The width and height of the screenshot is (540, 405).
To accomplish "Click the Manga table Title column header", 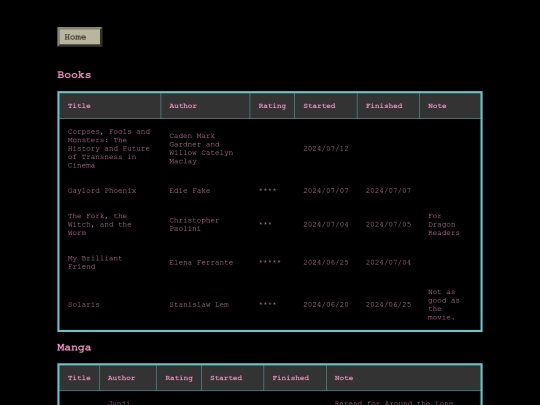I will [x=79, y=378].
